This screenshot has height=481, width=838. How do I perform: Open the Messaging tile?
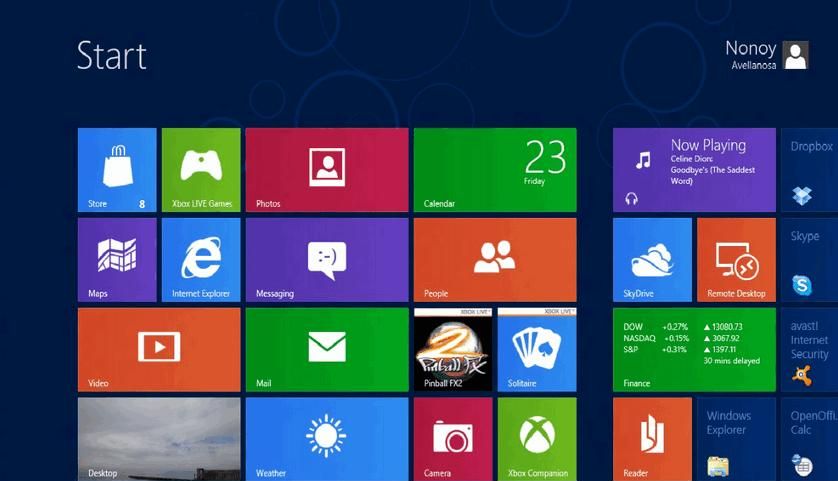(x=327, y=260)
